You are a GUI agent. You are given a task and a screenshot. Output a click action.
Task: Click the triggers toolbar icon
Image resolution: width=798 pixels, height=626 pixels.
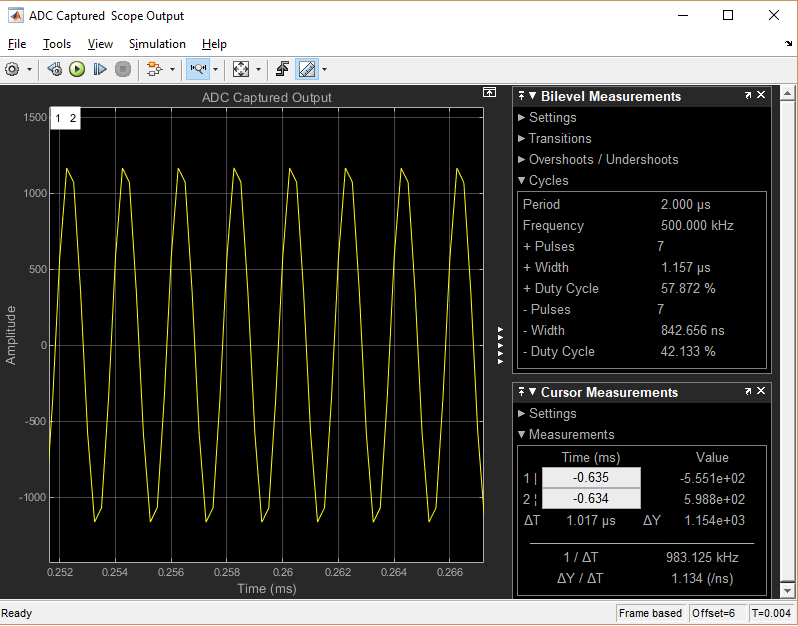click(x=283, y=69)
